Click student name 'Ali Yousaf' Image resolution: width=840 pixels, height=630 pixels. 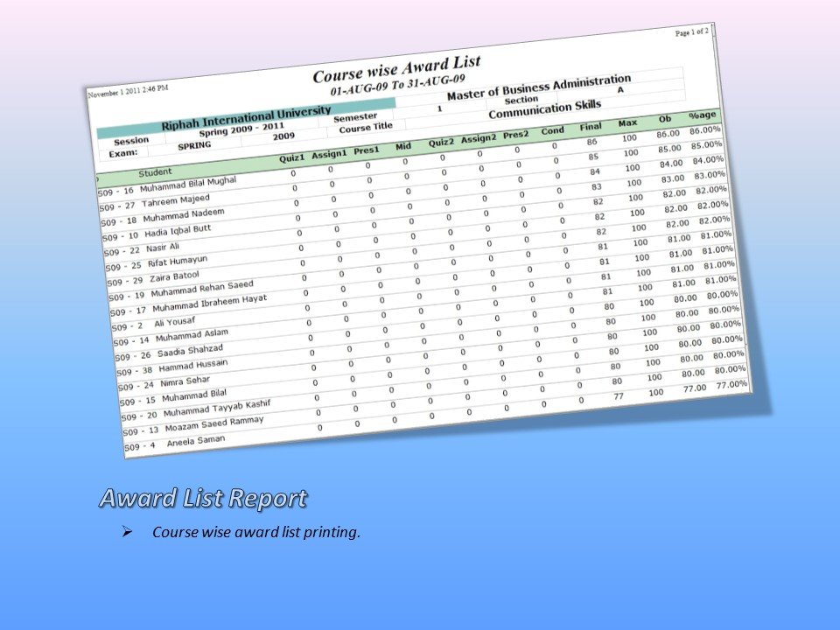coord(175,322)
